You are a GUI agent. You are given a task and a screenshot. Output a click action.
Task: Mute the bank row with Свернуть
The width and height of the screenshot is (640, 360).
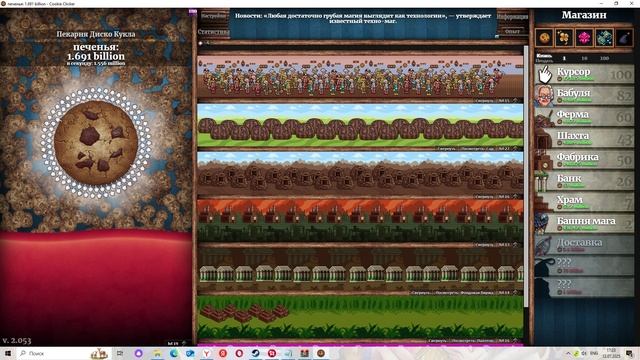tap(420, 293)
